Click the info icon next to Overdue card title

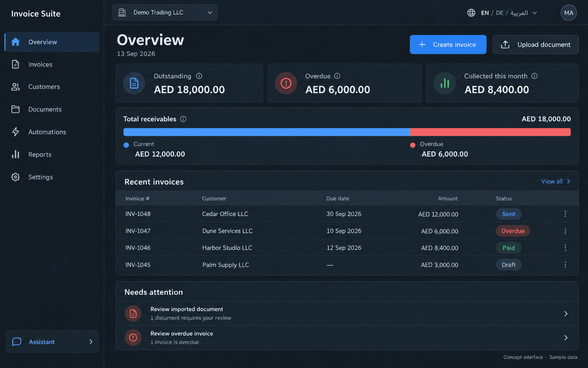(x=337, y=76)
